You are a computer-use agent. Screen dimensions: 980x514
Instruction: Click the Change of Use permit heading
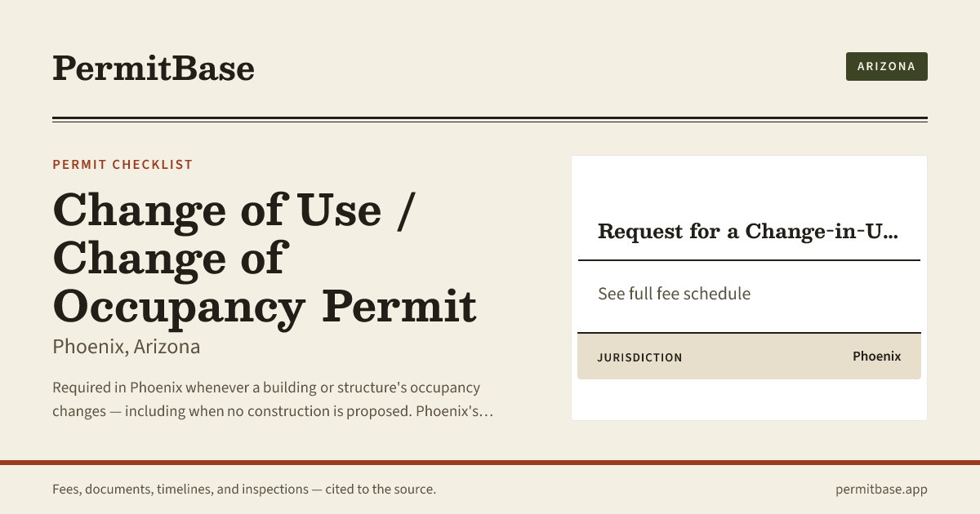pos(265,258)
